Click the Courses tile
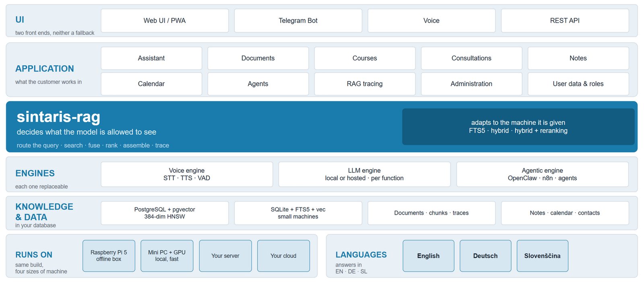Image resolution: width=644 pixels, height=282 pixels. (365, 58)
